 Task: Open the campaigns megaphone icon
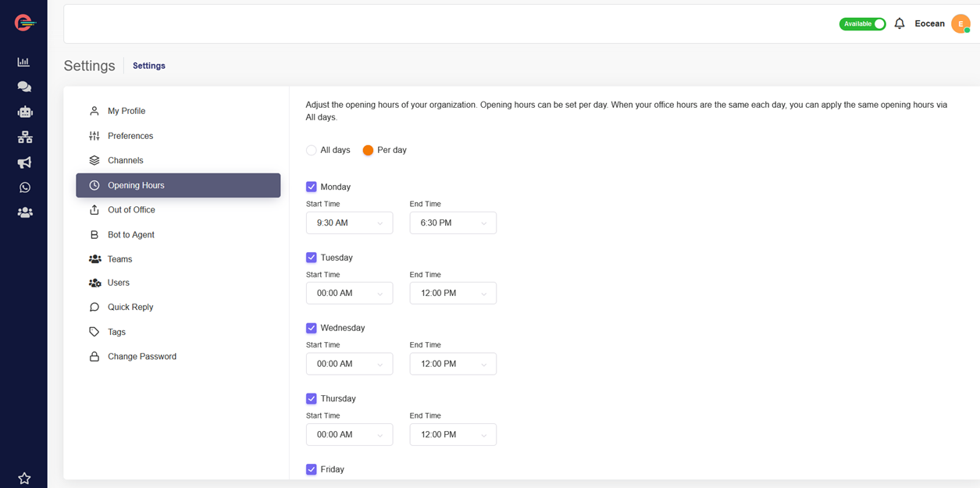pyautogui.click(x=25, y=162)
